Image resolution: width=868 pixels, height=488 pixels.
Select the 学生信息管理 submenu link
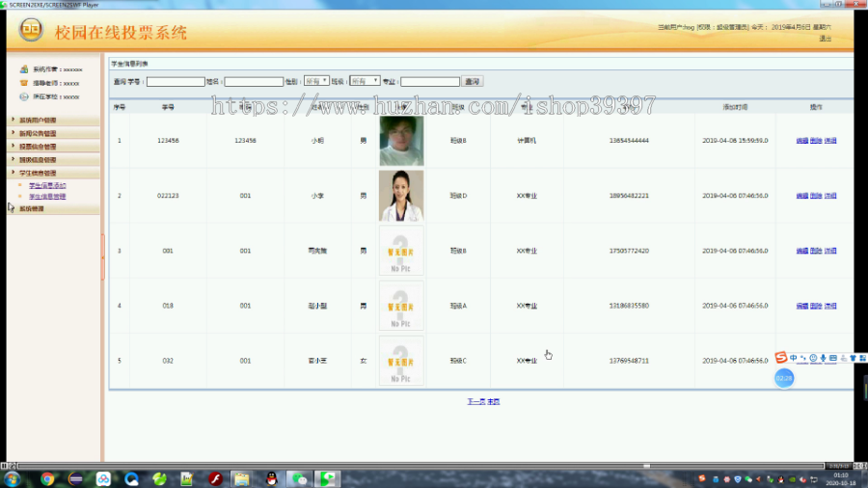[x=47, y=197]
